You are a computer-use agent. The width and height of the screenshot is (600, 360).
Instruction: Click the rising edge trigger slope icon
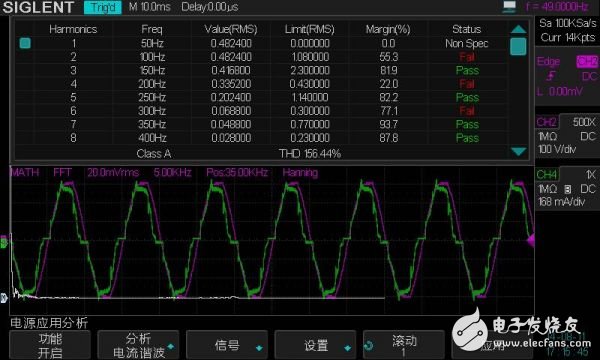[x=551, y=76]
